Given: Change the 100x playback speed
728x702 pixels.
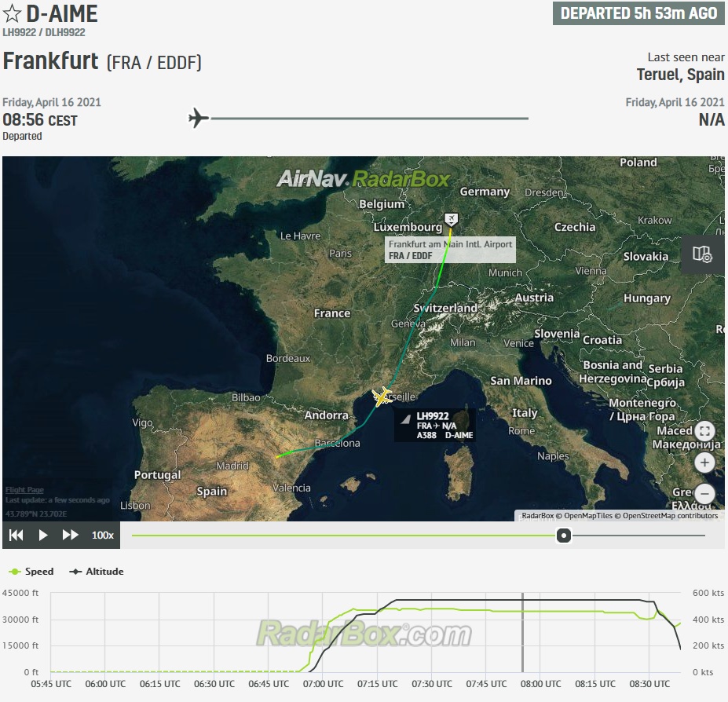Looking at the screenshot, I should click(x=103, y=535).
